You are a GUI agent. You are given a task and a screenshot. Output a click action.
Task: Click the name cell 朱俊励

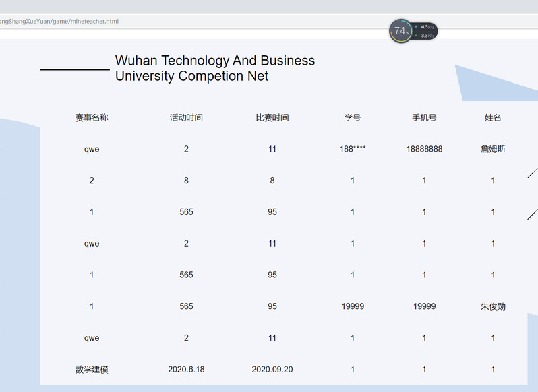[493, 306]
